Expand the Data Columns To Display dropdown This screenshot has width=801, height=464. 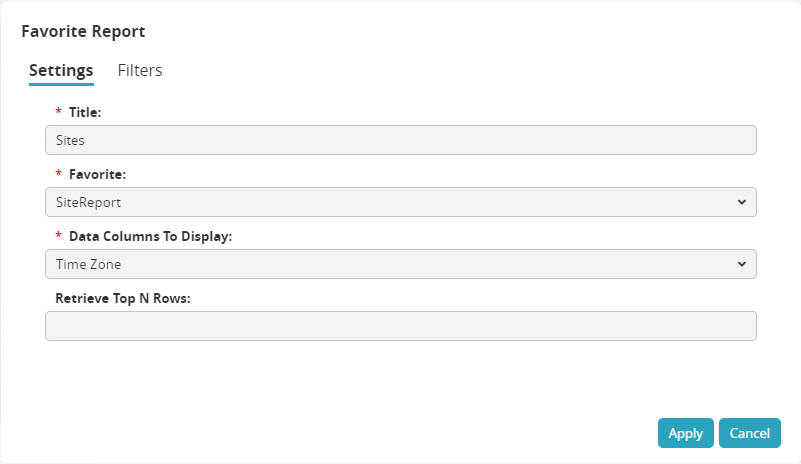[x=400, y=264]
